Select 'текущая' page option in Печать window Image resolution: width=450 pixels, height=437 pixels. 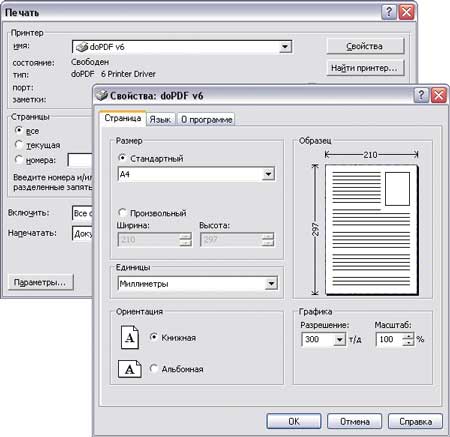19,145
